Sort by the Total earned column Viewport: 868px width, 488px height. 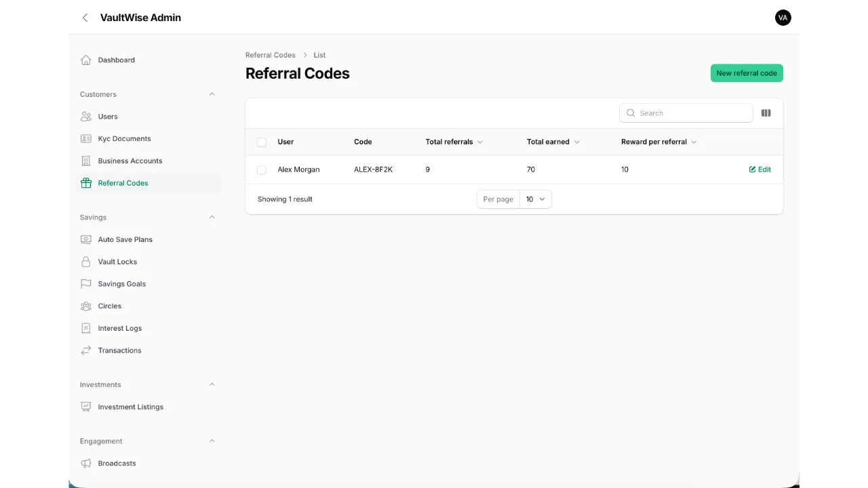click(553, 142)
